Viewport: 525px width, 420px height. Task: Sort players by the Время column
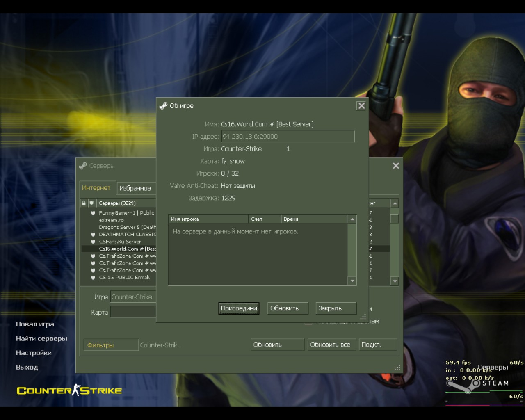click(314, 219)
